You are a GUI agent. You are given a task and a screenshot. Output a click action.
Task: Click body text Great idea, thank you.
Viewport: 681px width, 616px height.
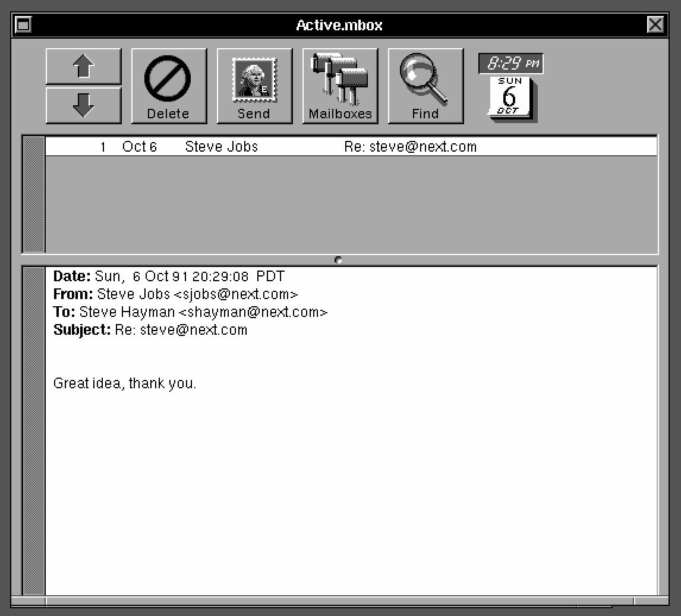(125, 384)
